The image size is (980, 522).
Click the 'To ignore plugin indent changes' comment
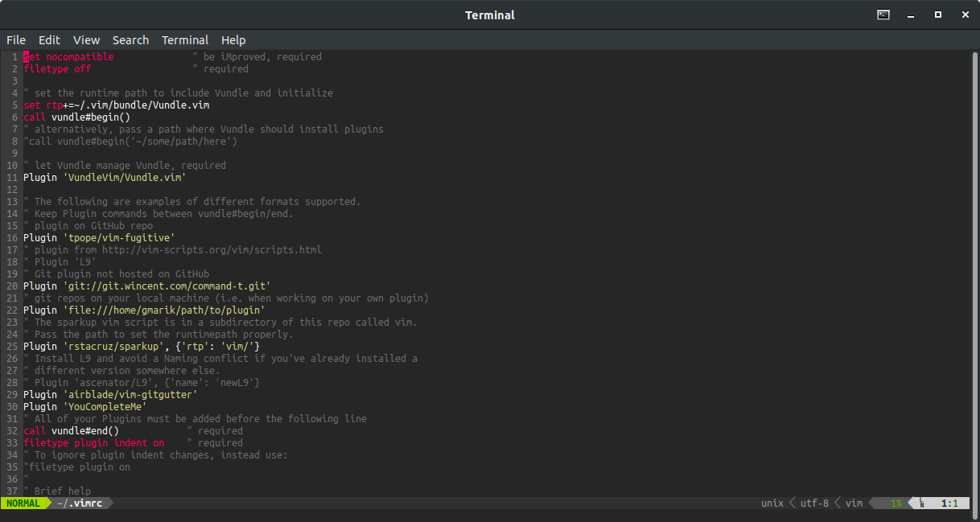pos(155,455)
